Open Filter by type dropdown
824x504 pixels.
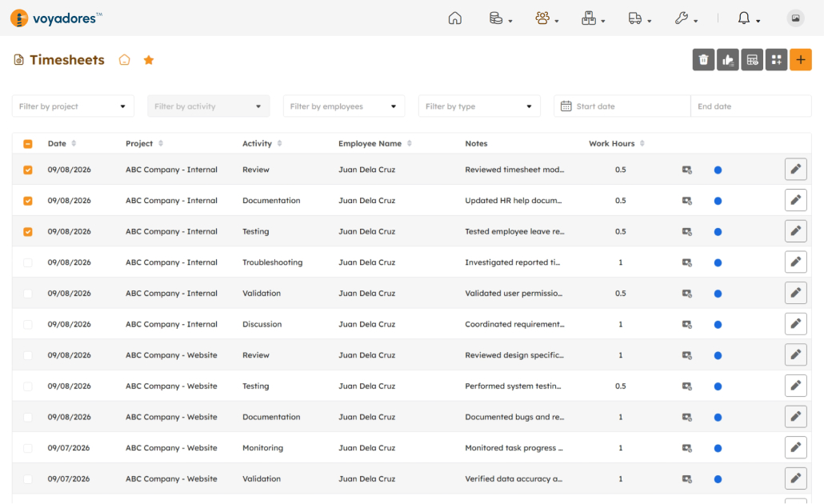(479, 106)
